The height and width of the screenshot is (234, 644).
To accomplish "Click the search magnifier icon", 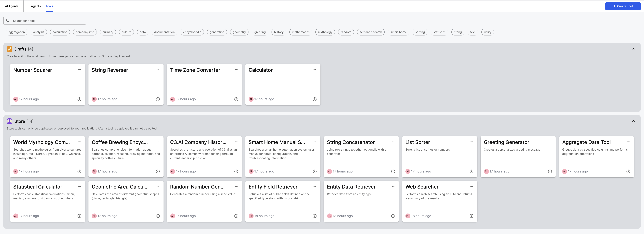I will [8, 21].
